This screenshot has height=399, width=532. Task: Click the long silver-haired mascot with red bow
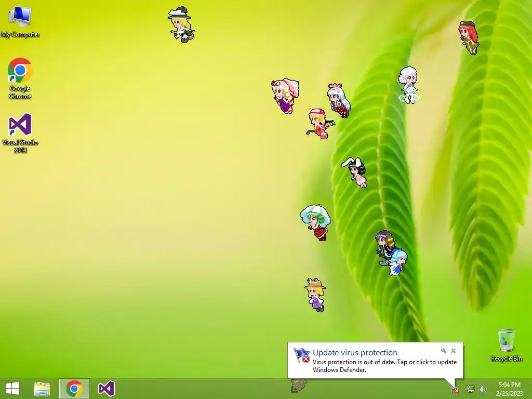pyautogui.click(x=339, y=100)
